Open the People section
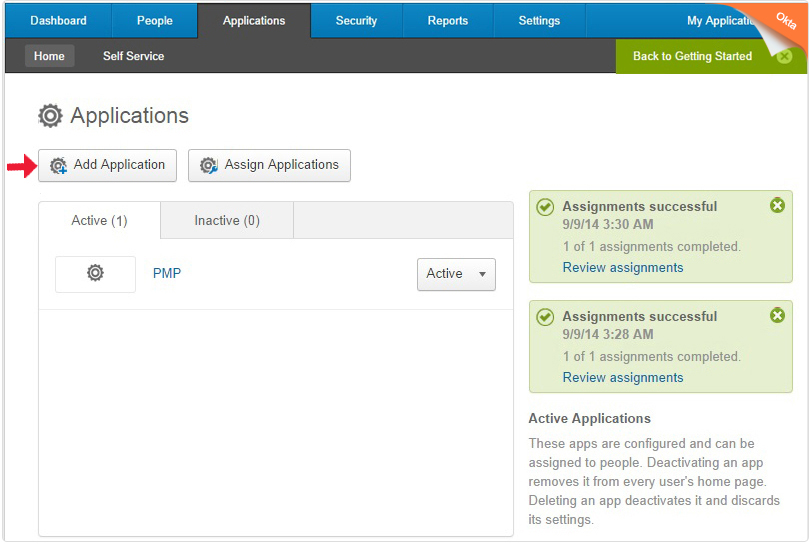The height and width of the screenshot is (544, 812). tap(154, 21)
